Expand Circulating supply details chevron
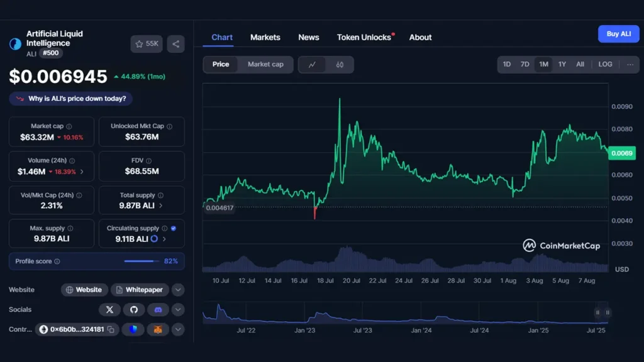The image size is (644, 362). click(164, 238)
